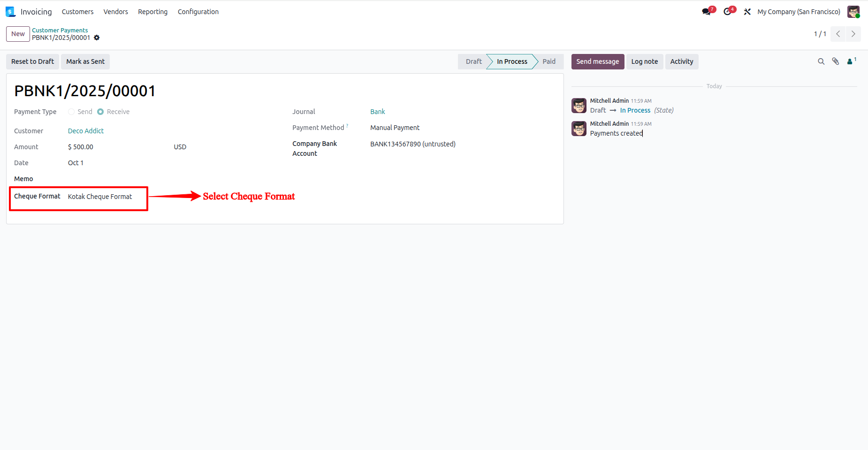Select the In Process status stage

[512, 61]
